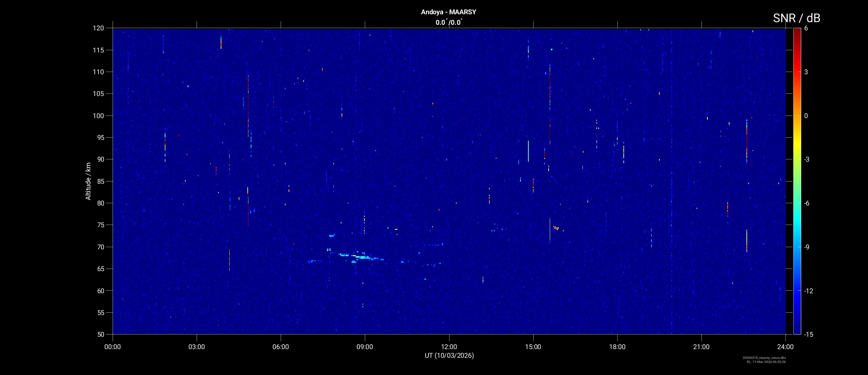Screen dimensions: 868x375
Task: Click the 24:00 time tick label
Action: [x=785, y=347]
